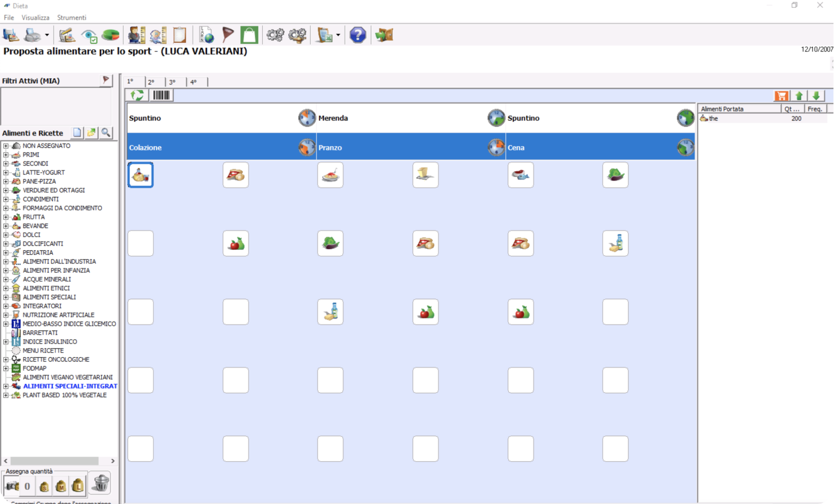
Task: Assign large quantity with the L weight
Action: point(78,485)
